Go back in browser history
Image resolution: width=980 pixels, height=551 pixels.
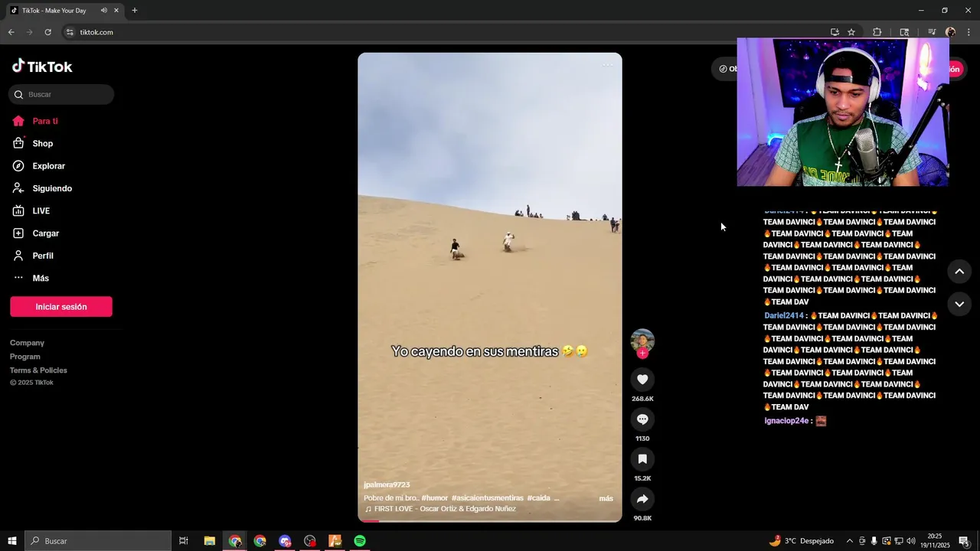click(x=11, y=32)
